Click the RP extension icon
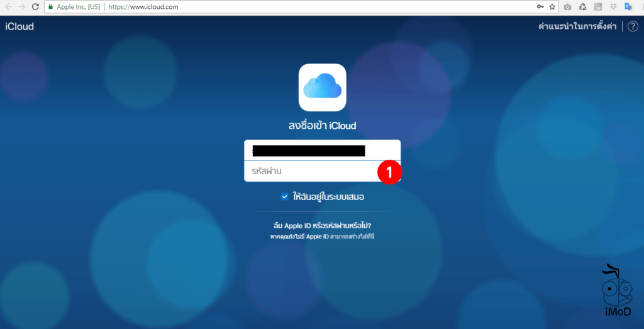The image size is (644, 329). click(597, 6)
